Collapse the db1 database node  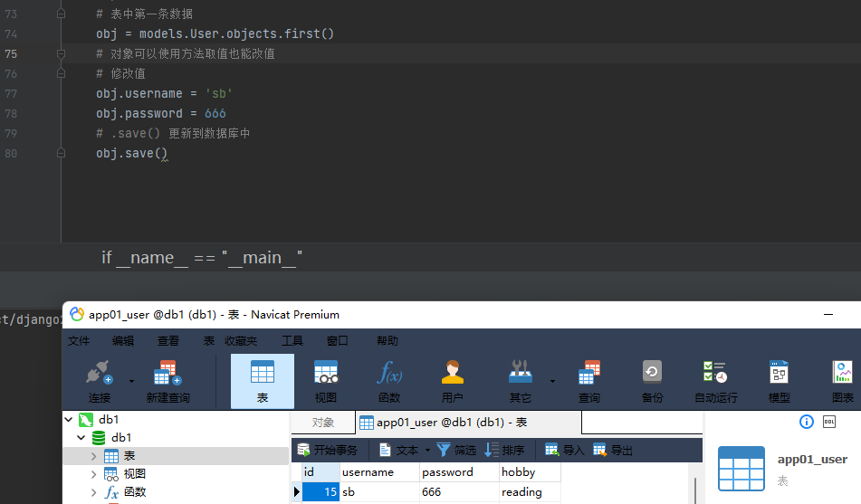pos(81,438)
